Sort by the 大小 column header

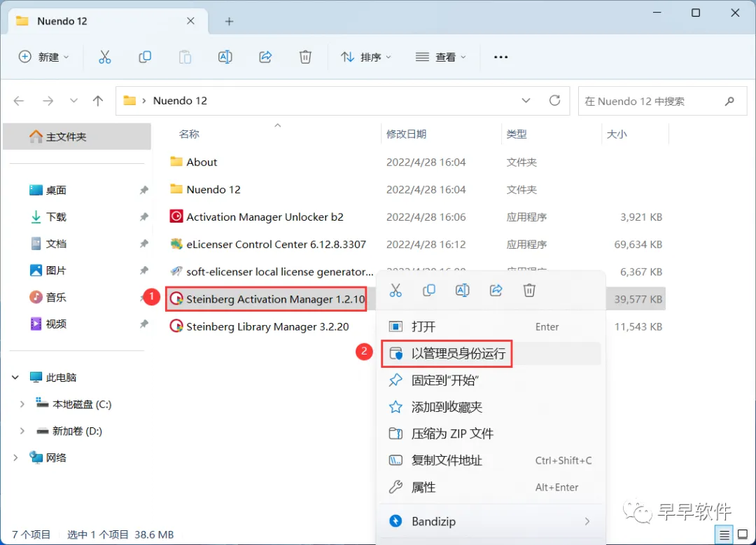pyautogui.click(x=617, y=134)
